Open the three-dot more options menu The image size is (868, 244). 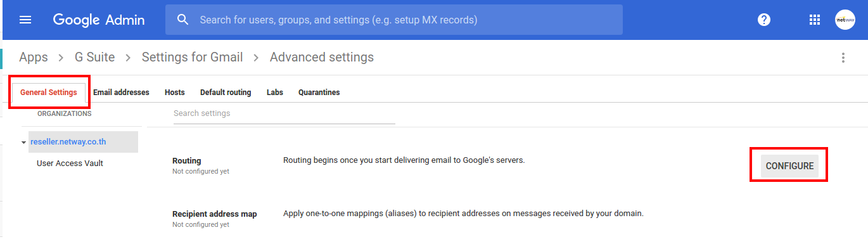tap(843, 58)
